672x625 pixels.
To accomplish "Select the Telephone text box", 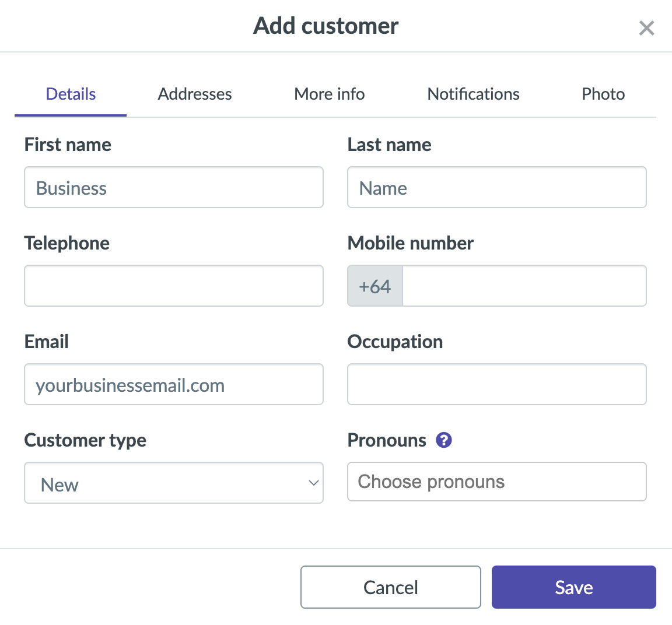I will (x=173, y=286).
